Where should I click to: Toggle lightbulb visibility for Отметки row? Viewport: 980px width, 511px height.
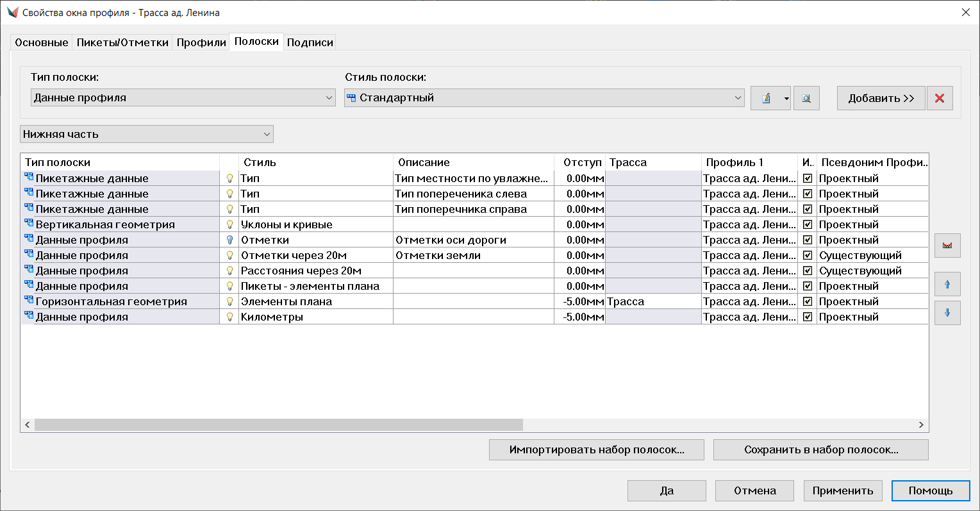229,240
